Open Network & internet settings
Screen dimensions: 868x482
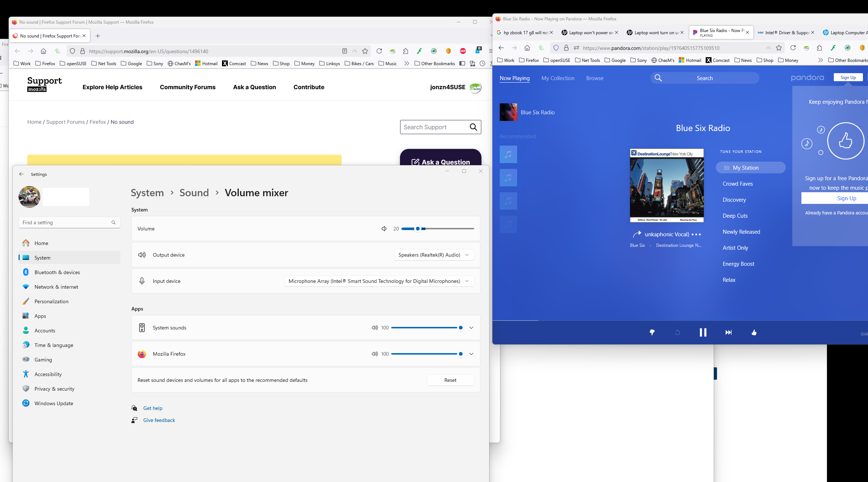69,287
